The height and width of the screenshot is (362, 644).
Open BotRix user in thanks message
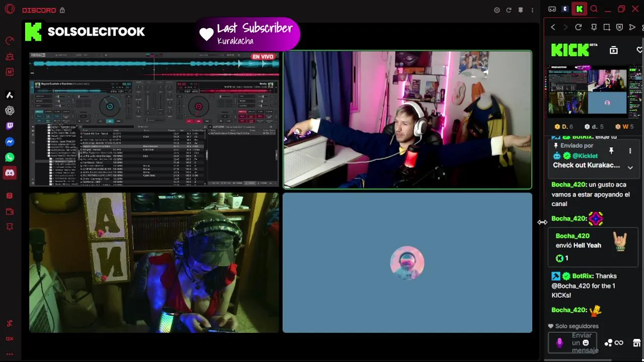point(582,276)
